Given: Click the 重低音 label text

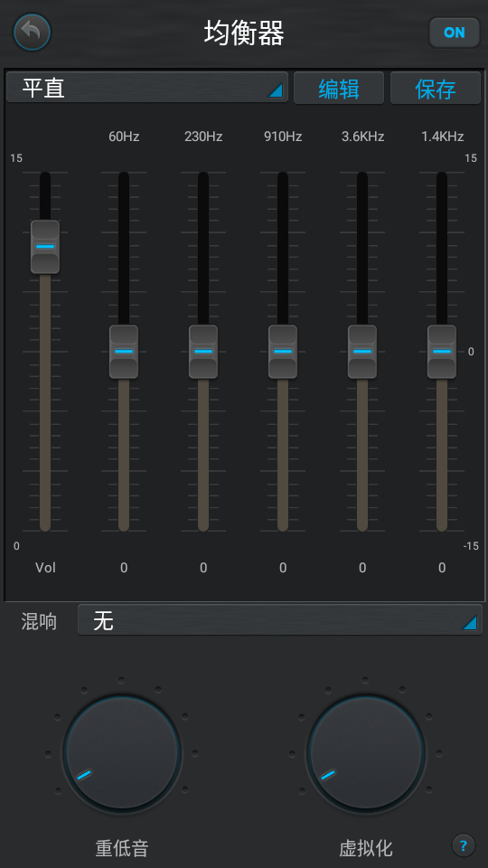Looking at the screenshot, I should 122,847.
